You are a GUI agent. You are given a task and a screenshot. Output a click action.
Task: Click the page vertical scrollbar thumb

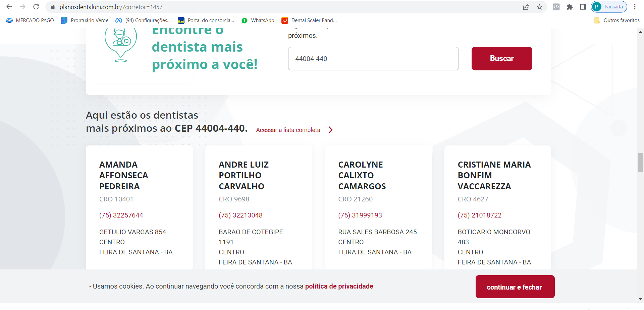click(640, 163)
